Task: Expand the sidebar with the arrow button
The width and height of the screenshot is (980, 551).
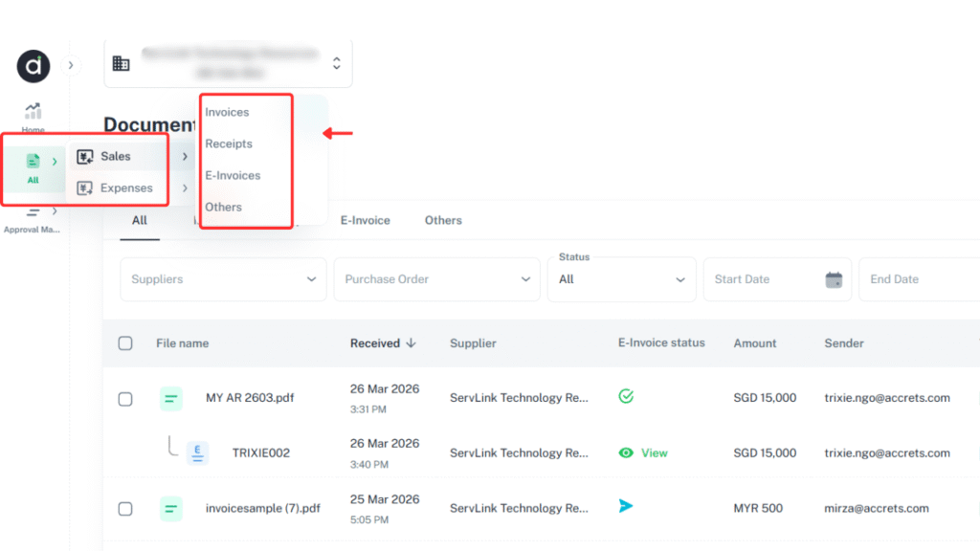Action: point(71,65)
